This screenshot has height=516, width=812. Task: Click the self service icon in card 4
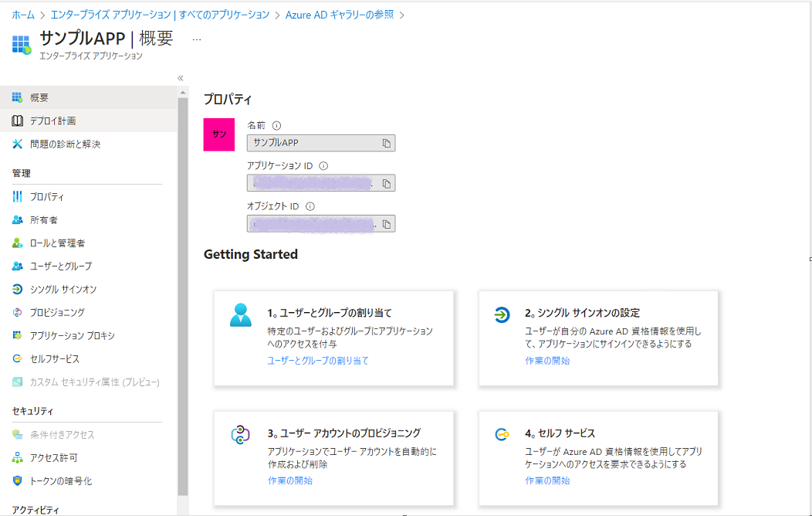pyautogui.click(x=502, y=435)
